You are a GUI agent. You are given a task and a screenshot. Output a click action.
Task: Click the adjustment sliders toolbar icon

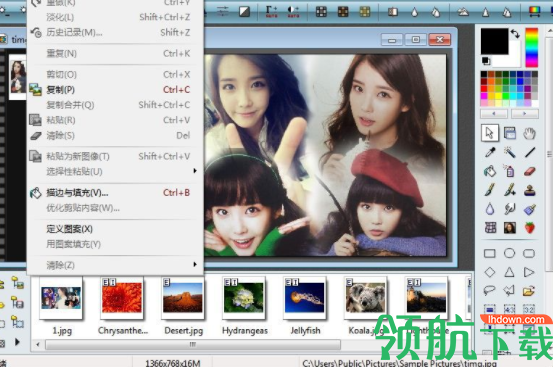pyautogui.click(x=223, y=12)
